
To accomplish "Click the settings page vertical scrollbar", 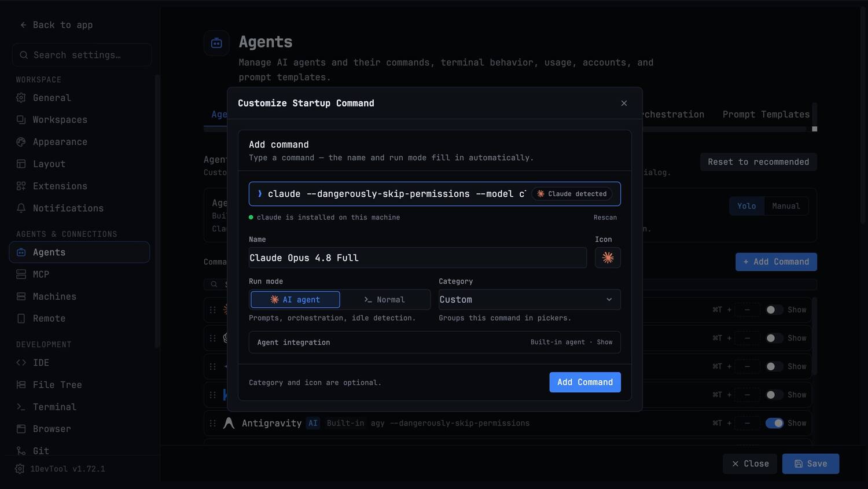I will coord(864,116).
